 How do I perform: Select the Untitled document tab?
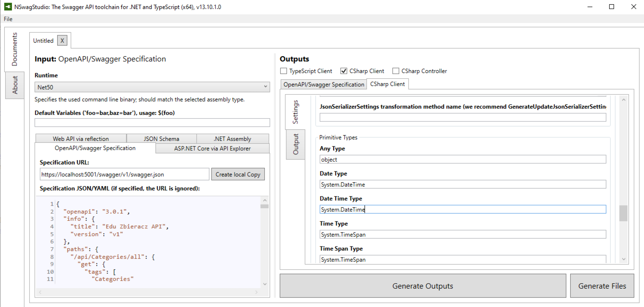click(43, 41)
